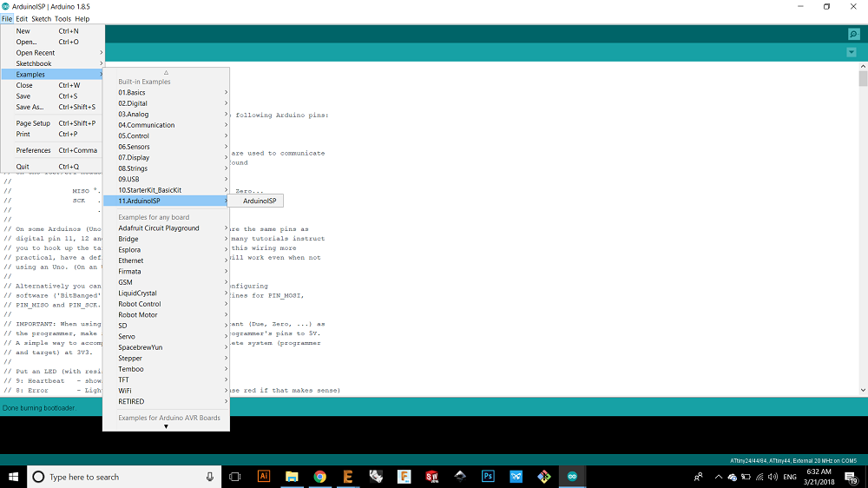The height and width of the screenshot is (488, 868).
Task: Expand the Servo examples
Action: coord(166,336)
